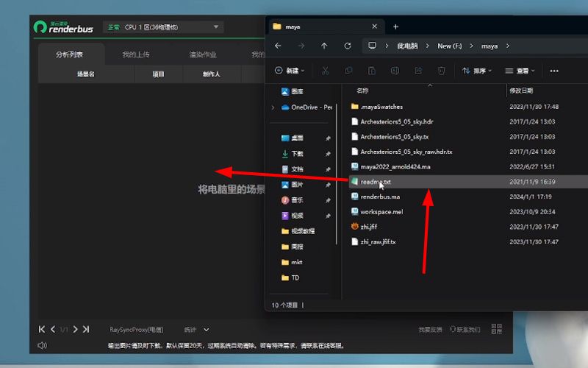Expand the 统计 statistics dropdown
The width and height of the screenshot is (588, 368).
[196, 330]
